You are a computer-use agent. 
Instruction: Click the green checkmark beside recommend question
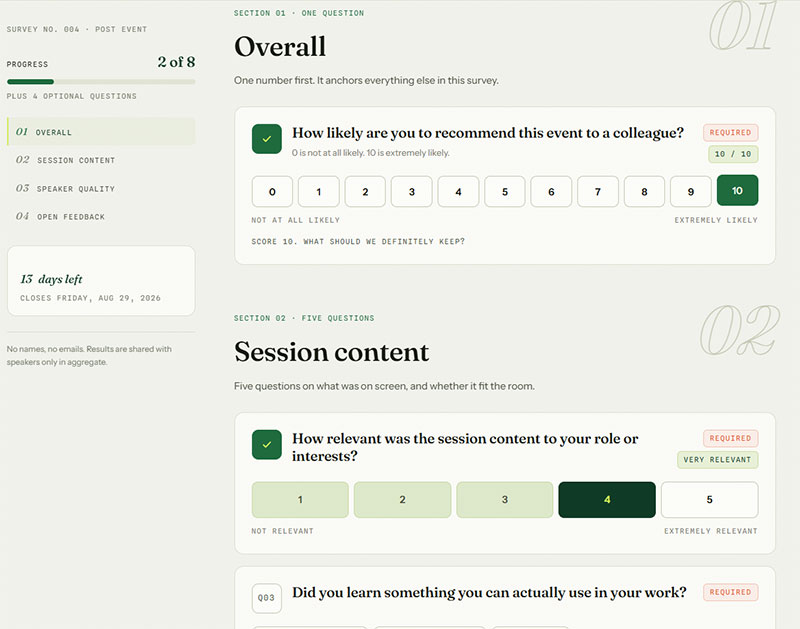click(266, 139)
